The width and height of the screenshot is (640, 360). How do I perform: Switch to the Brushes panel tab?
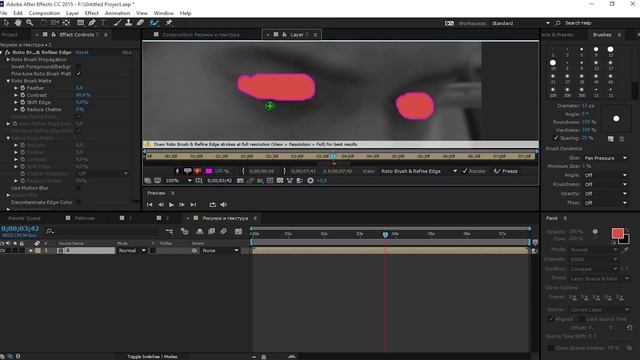602,35
